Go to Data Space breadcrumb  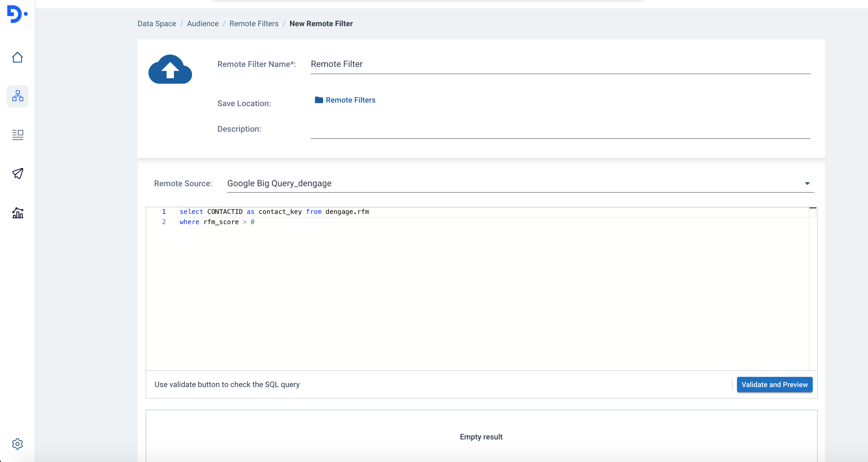156,24
